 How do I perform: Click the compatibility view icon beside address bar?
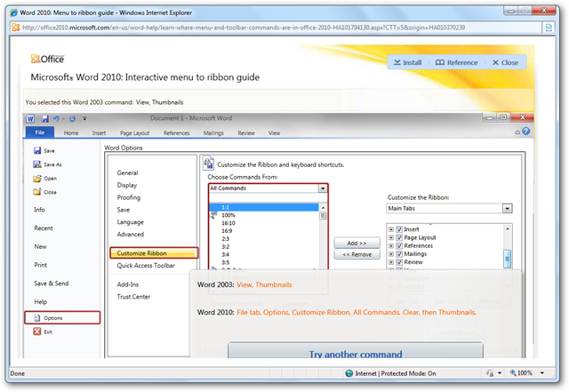coord(549,28)
